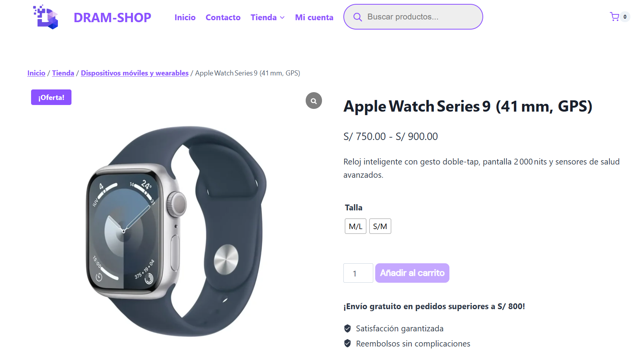Open Mi cuenta menu link

(314, 17)
